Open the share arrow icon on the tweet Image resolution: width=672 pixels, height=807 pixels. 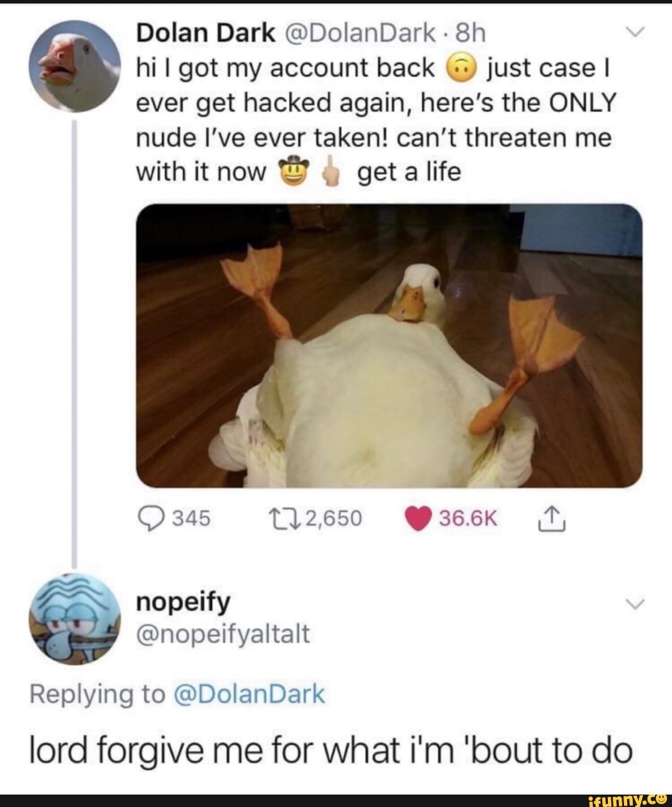coord(553,518)
